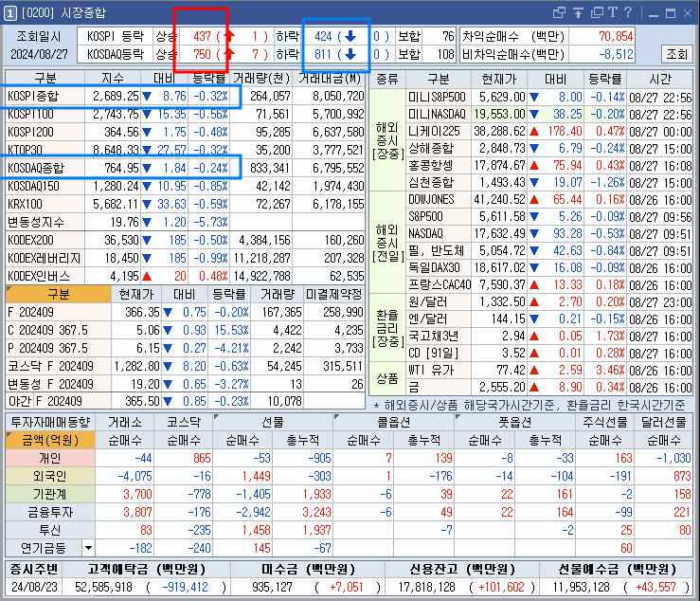700x601 pixels.
Task: Click the C 202409 367.5 call option row
Action: 186,330
